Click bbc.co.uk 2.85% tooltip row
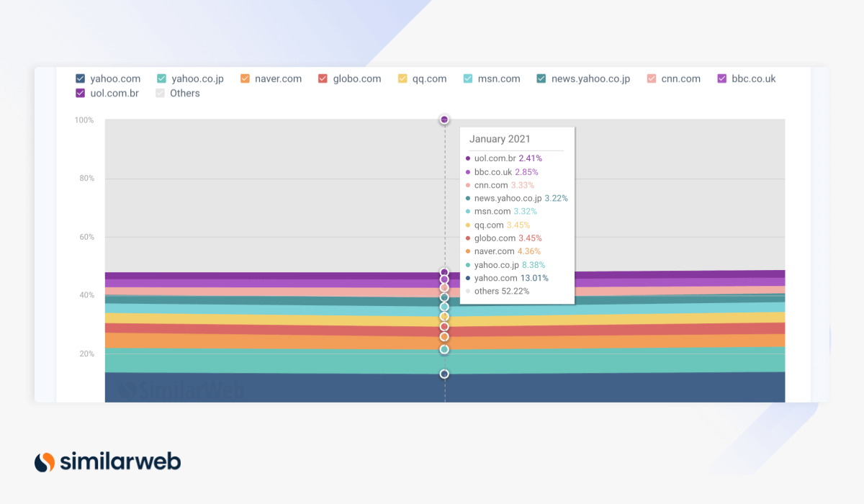This screenshot has width=864, height=504. tap(502, 172)
